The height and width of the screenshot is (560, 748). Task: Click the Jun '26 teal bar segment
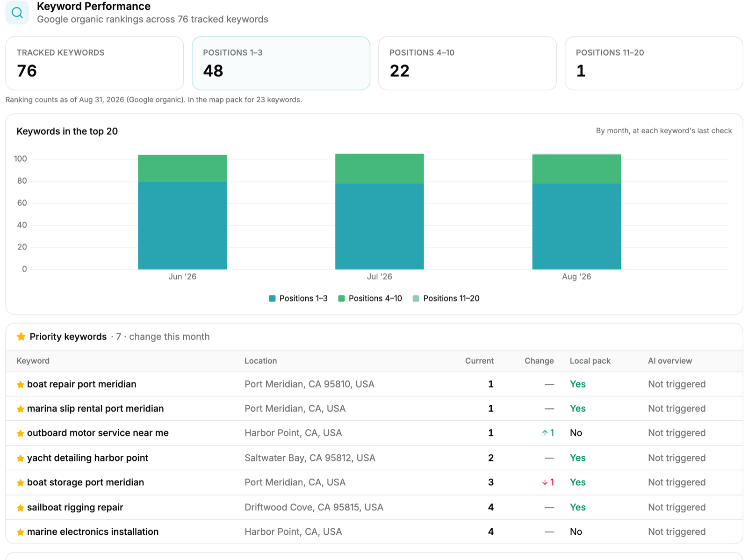182,225
